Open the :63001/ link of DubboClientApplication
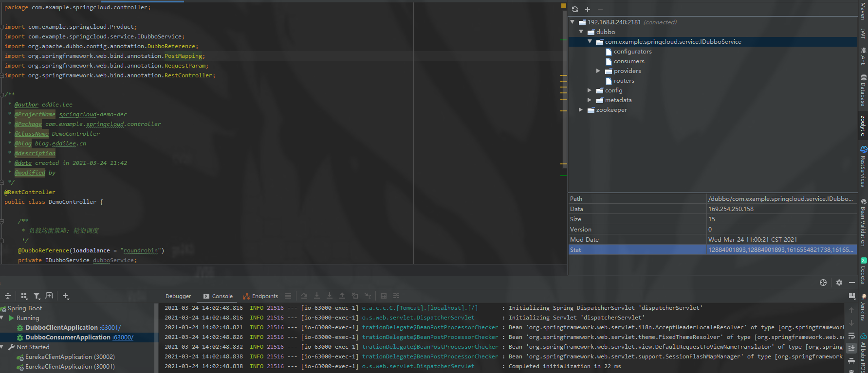This screenshot has width=868, height=373. click(x=110, y=327)
